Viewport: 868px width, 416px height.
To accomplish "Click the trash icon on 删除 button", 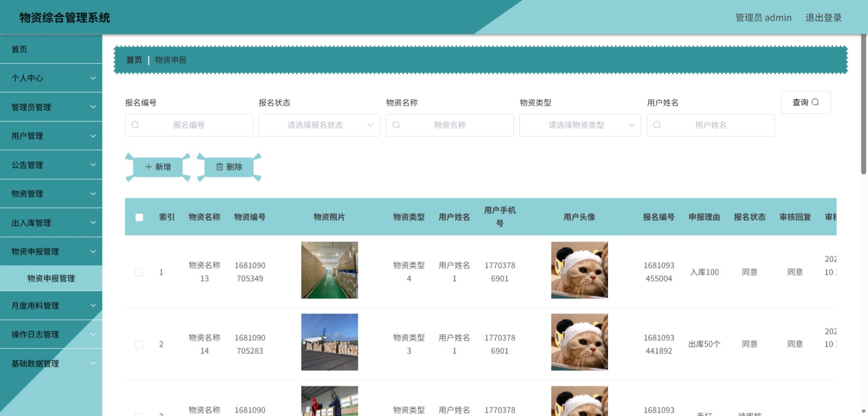I will click(x=220, y=167).
